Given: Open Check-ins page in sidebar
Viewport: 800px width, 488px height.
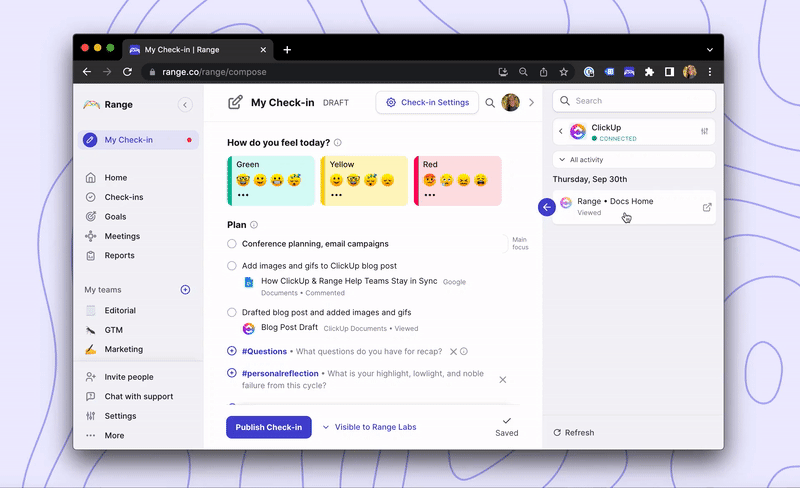Looking at the screenshot, I should click(124, 197).
